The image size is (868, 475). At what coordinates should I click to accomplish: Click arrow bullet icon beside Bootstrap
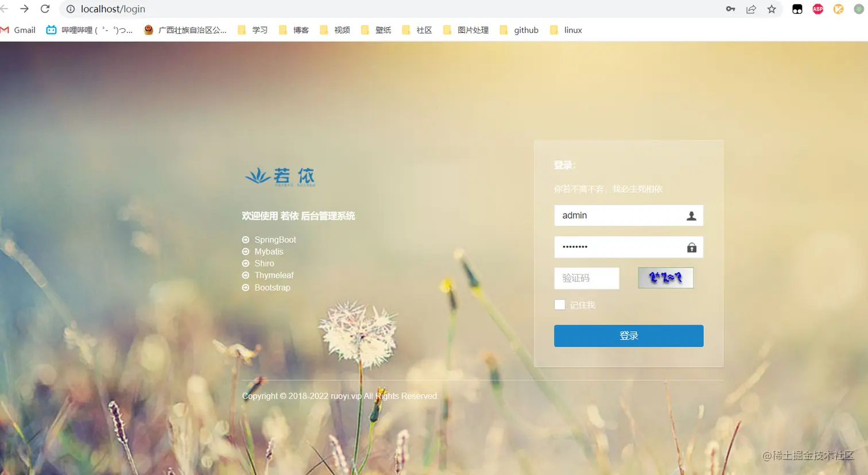246,287
